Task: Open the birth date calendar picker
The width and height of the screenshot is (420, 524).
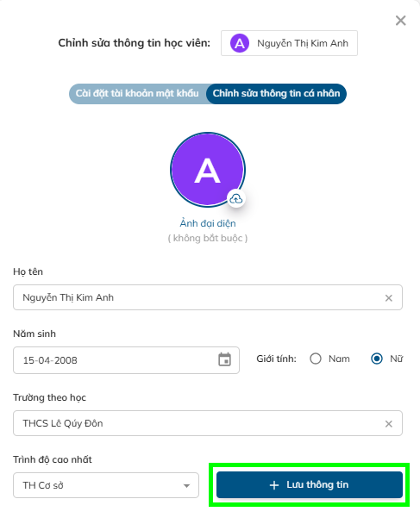Action: click(224, 360)
